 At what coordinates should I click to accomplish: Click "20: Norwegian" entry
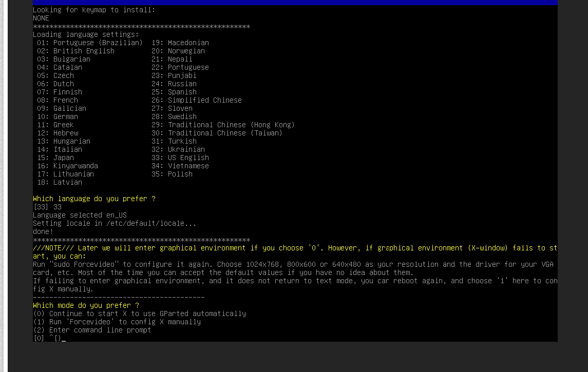tap(178, 51)
